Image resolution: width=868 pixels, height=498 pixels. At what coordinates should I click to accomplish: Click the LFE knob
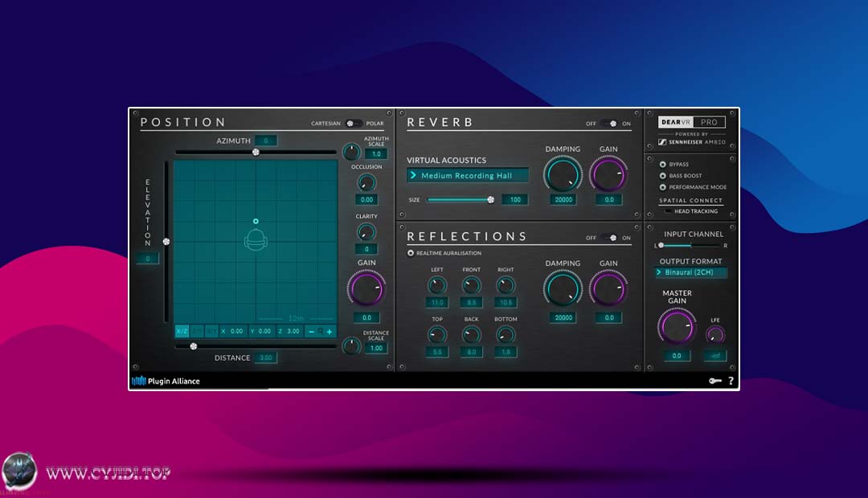715,334
